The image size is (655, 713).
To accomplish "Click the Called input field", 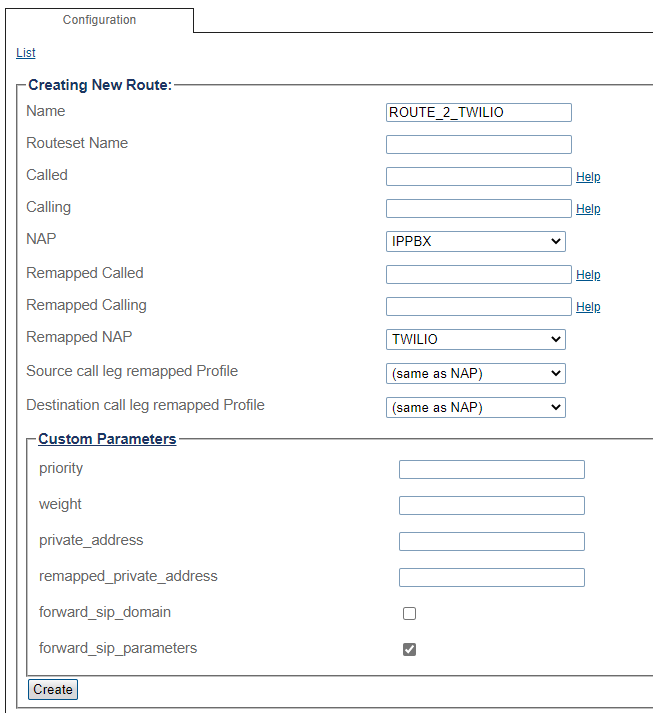I will (x=478, y=177).
